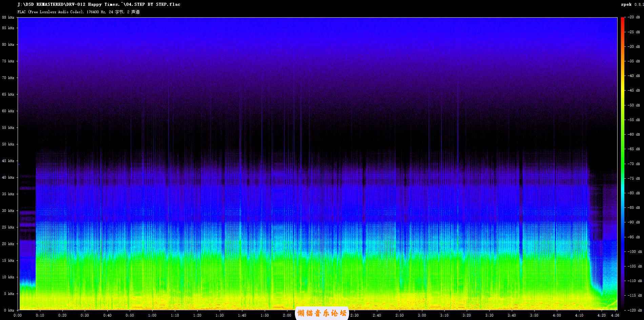
Task: Select the 88 kHz frequency axis label
Action: (8, 17)
